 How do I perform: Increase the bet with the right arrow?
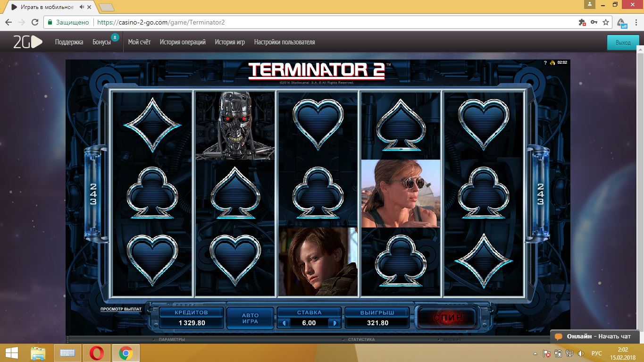click(335, 323)
